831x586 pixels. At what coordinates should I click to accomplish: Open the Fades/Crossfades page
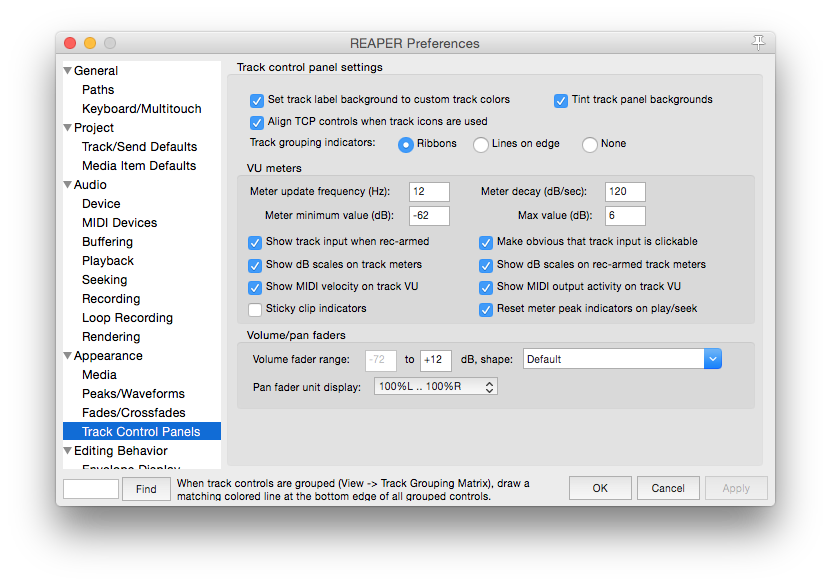134,413
